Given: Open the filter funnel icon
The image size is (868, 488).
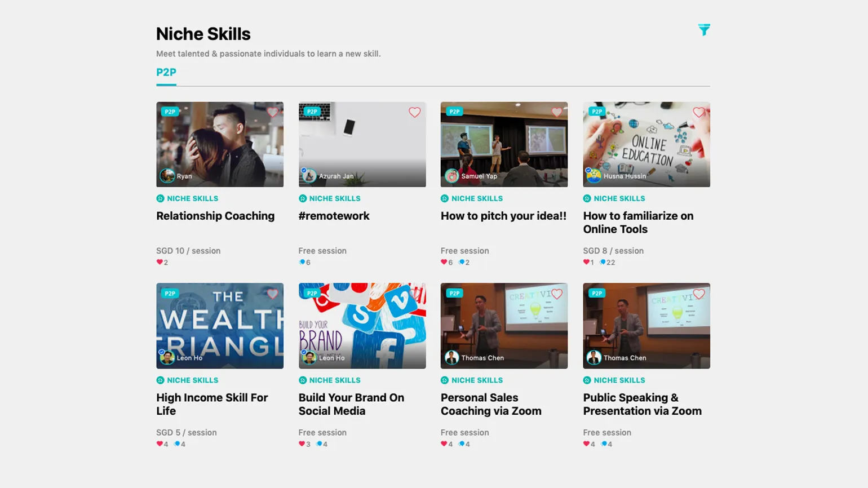Looking at the screenshot, I should pos(704,30).
